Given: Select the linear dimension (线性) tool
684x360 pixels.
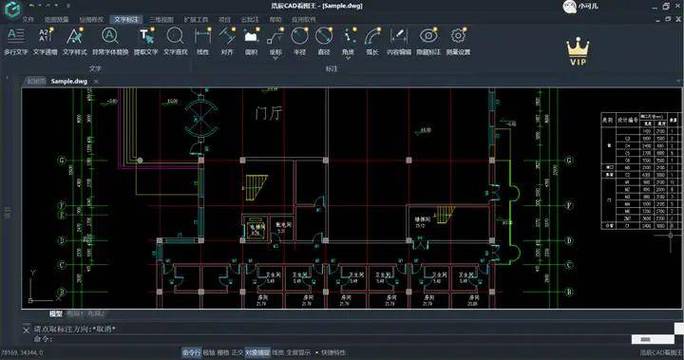Looking at the screenshot, I should (x=202, y=41).
